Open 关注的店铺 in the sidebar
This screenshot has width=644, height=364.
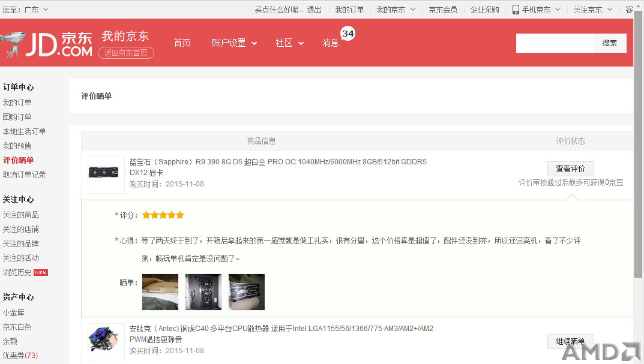tap(20, 230)
